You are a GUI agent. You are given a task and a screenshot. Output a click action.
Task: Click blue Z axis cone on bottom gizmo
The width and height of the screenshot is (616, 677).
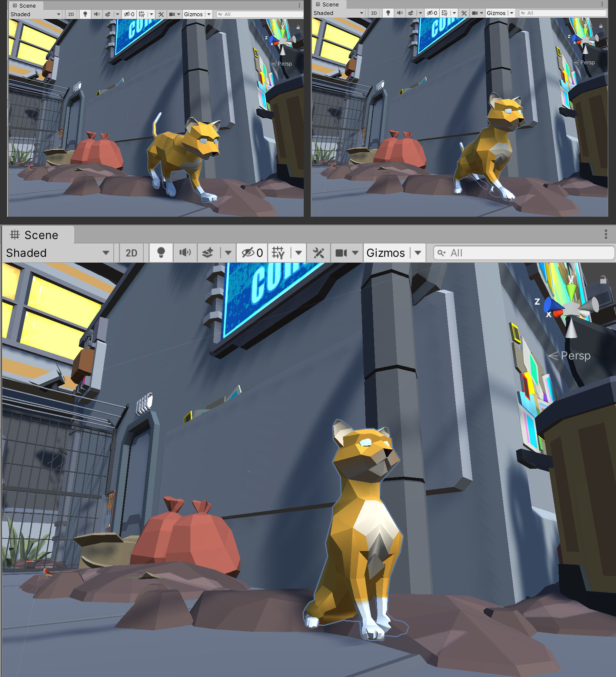pyautogui.click(x=552, y=305)
